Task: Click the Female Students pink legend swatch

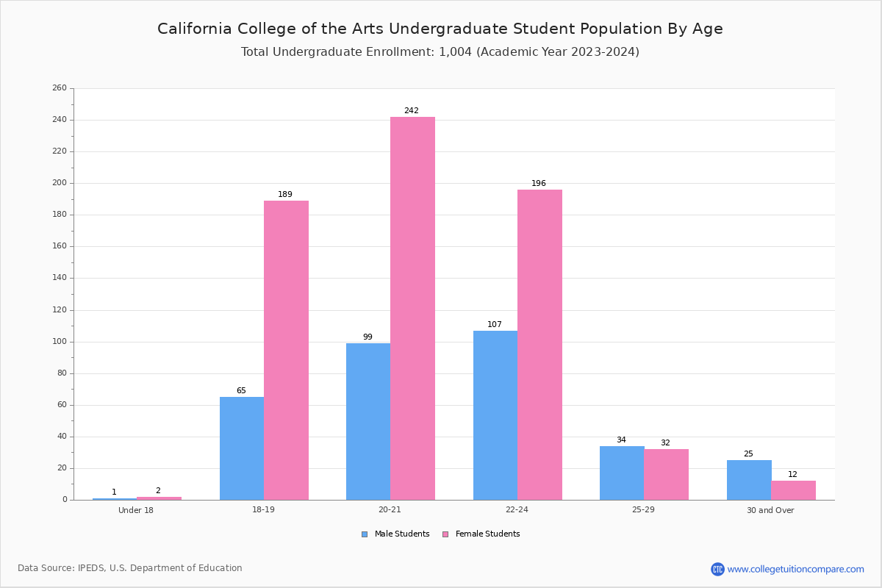Action: point(445,534)
